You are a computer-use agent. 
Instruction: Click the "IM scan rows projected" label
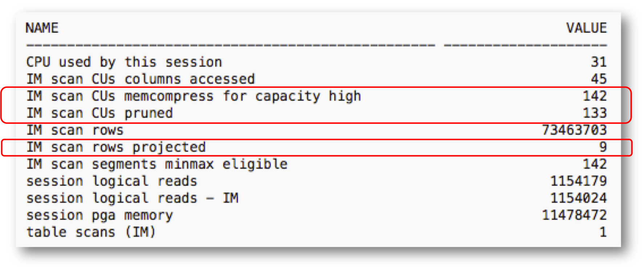point(116,147)
